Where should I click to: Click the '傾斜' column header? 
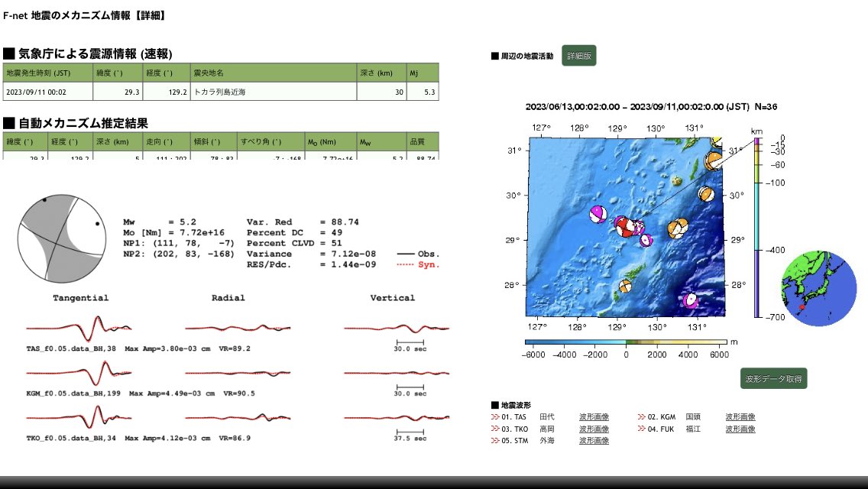pyautogui.click(x=214, y=142)
